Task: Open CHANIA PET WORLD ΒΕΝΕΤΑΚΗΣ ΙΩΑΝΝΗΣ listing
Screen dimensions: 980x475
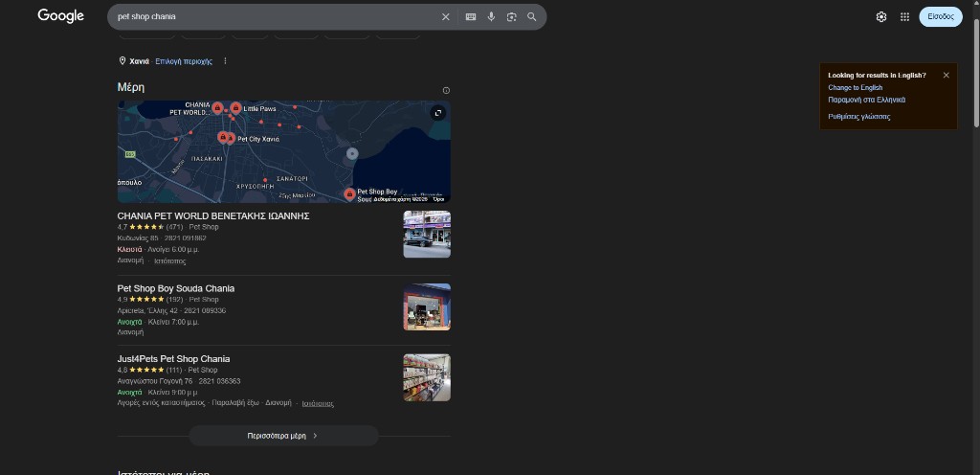Action: pos(213,216)
